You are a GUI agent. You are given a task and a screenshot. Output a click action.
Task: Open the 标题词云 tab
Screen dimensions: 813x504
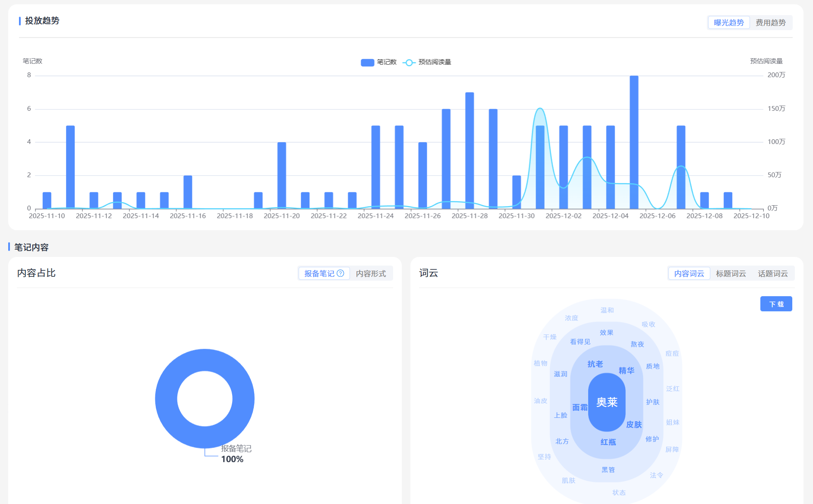pyautogui.click(x=731, y=274)
